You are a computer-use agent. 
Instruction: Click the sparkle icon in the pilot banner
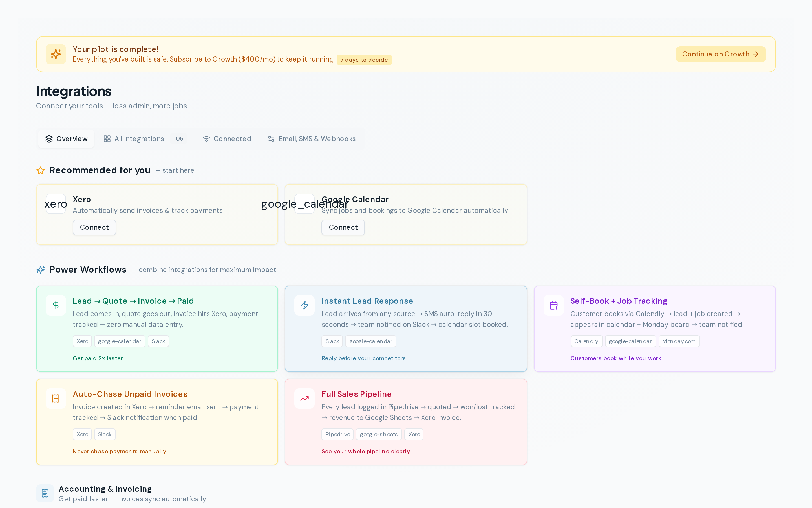56,54
